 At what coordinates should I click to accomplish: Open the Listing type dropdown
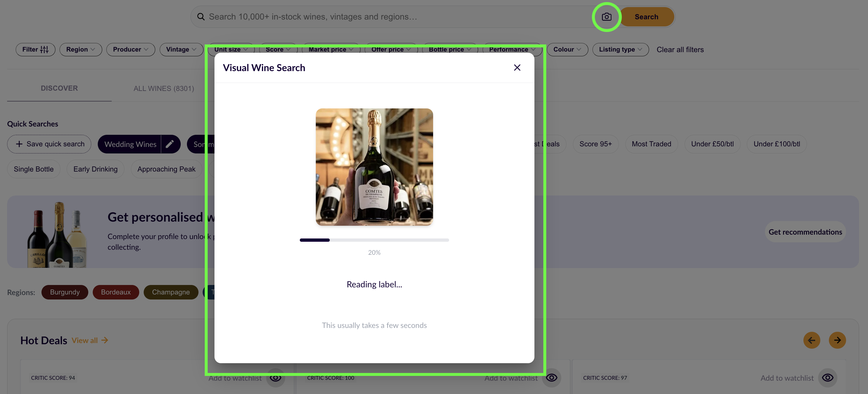pyautogui.click(x=620, y=49)
